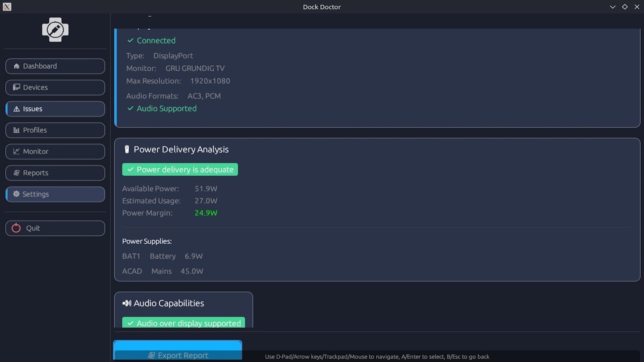Image resolution: width=644 pixels, height=362 pixels.
Task: Open the Dashboard page
Action: (x=55, y=66)
